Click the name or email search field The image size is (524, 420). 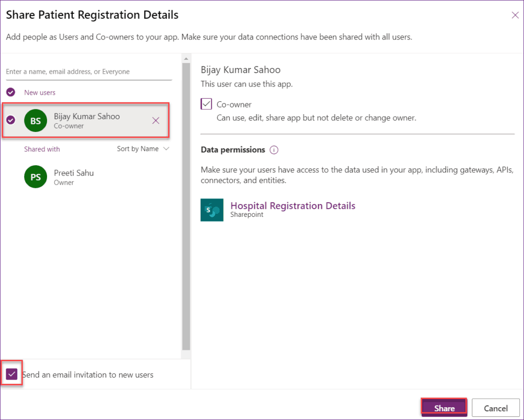87,71
